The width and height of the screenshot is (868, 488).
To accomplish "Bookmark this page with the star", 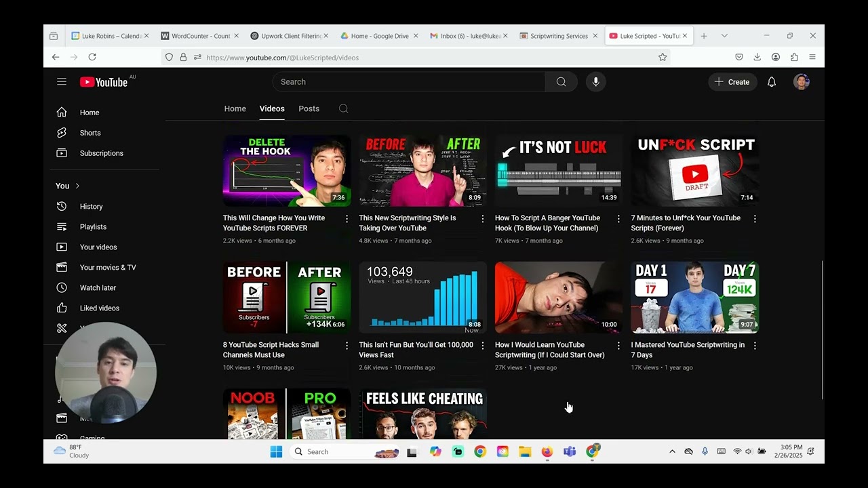I will tap(663, 58).
